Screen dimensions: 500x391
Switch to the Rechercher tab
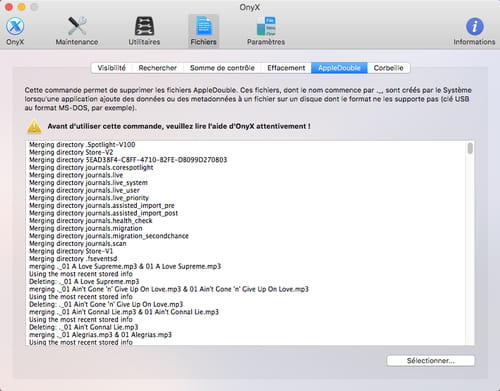[158, 68]
